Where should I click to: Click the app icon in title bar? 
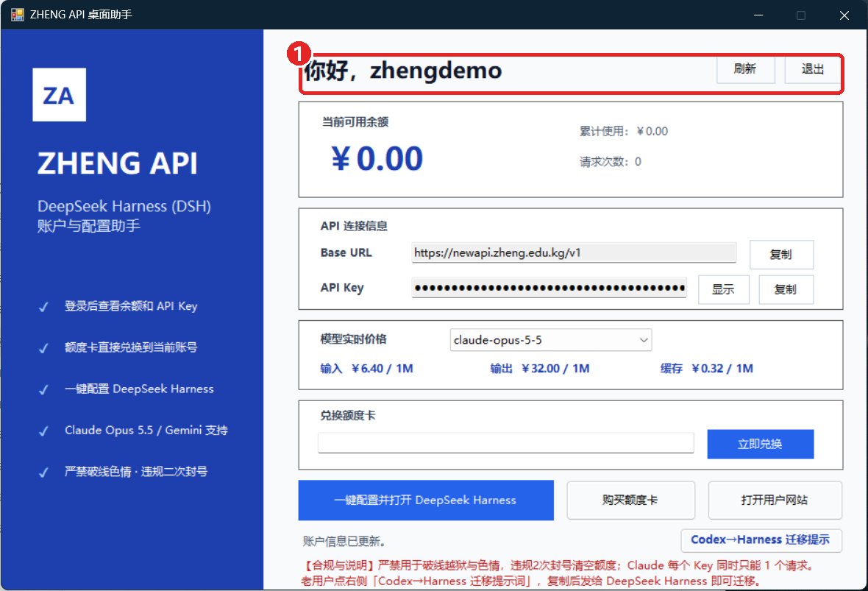tap(17, 15)
